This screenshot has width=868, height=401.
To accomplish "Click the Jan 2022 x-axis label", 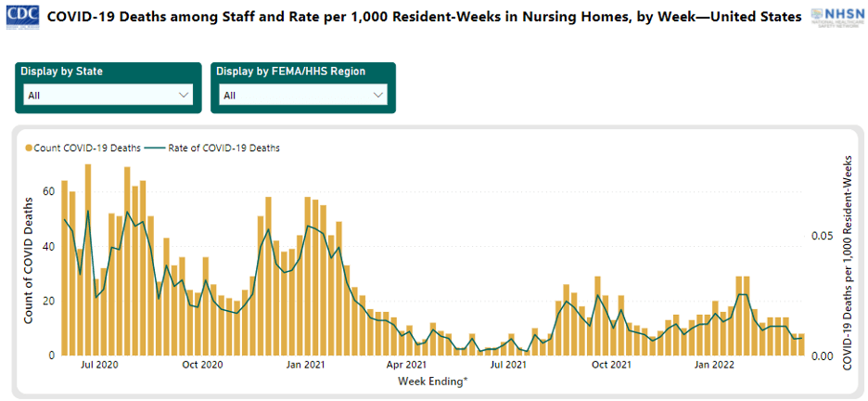I will point(714,366).
